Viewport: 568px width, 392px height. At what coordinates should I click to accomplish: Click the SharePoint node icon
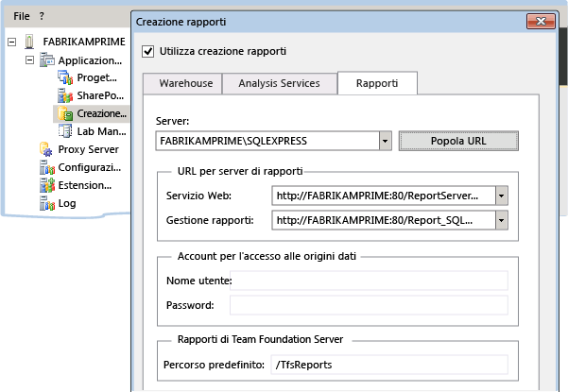(x=65, y=95)
